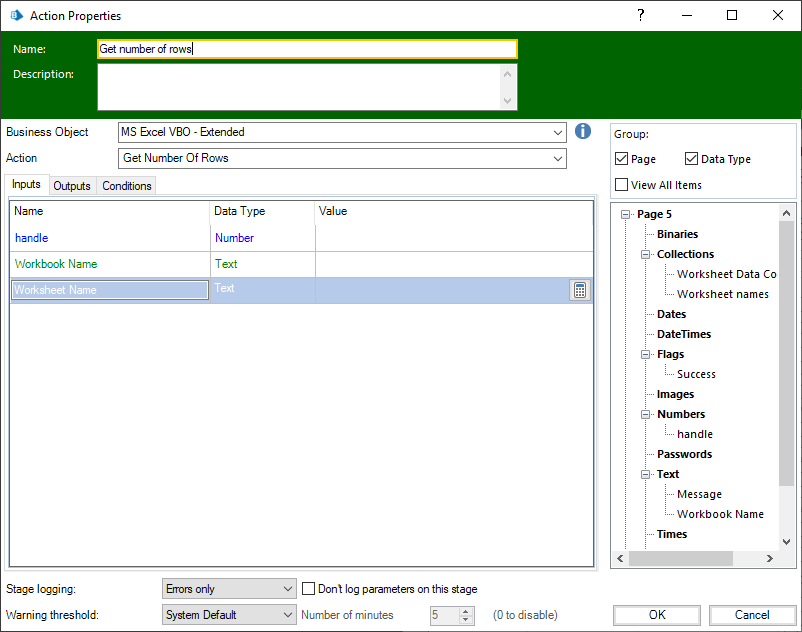Click the Cancel button
The width and height of the screenshot is (802, 632).
[752, 615]
